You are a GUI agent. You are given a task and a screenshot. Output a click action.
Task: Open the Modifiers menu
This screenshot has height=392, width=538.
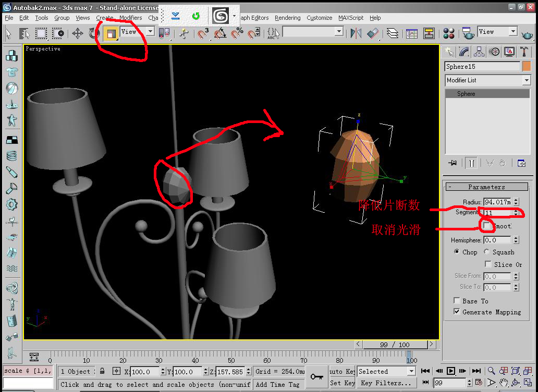click(x=130, y=18)
